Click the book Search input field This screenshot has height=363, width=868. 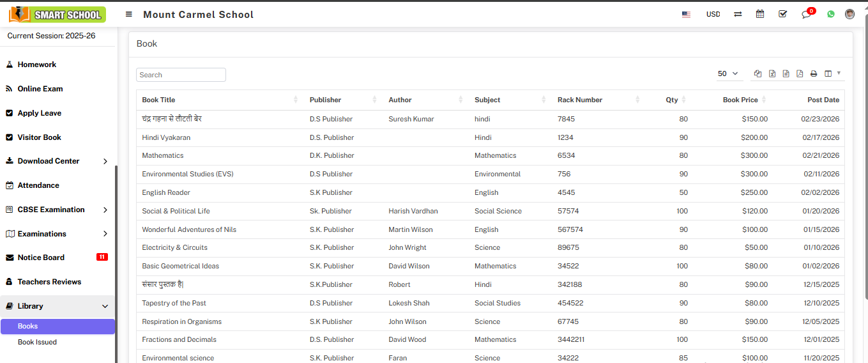point(181,75)
